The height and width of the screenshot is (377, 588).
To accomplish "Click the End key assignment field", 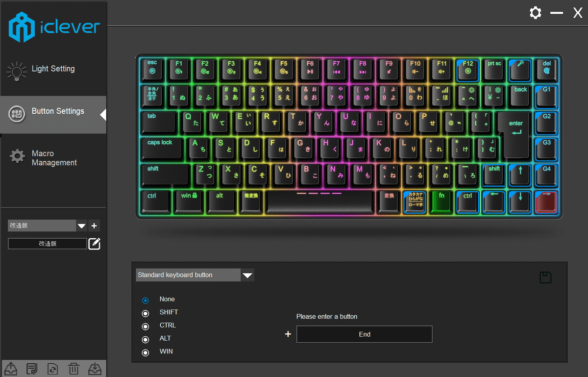I will pos(364,334).
